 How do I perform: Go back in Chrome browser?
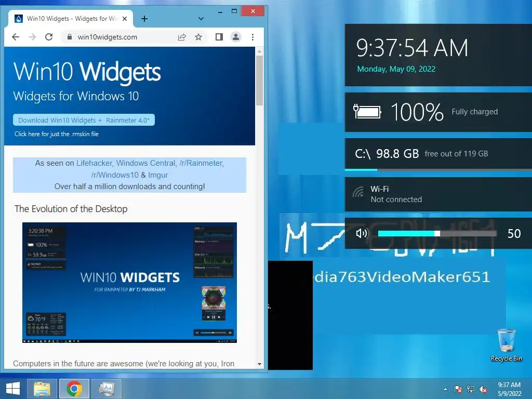tap(16, 37)
